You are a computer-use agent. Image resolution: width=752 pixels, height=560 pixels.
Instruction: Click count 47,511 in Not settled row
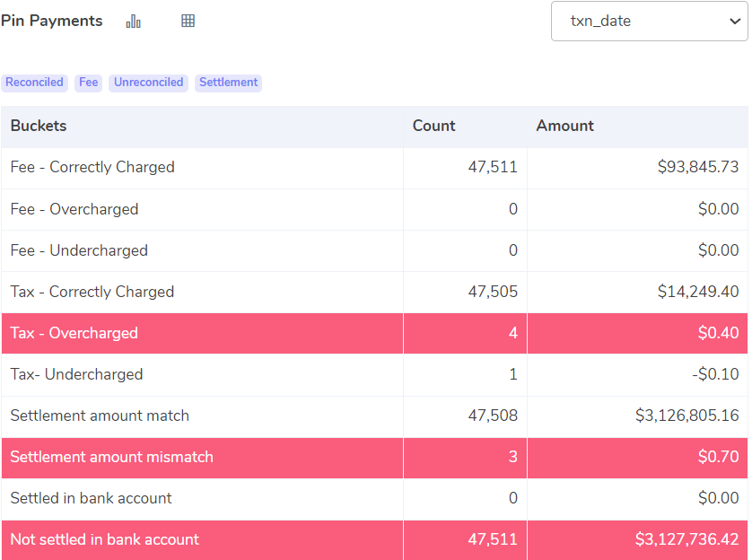click(x=493, y=538)
